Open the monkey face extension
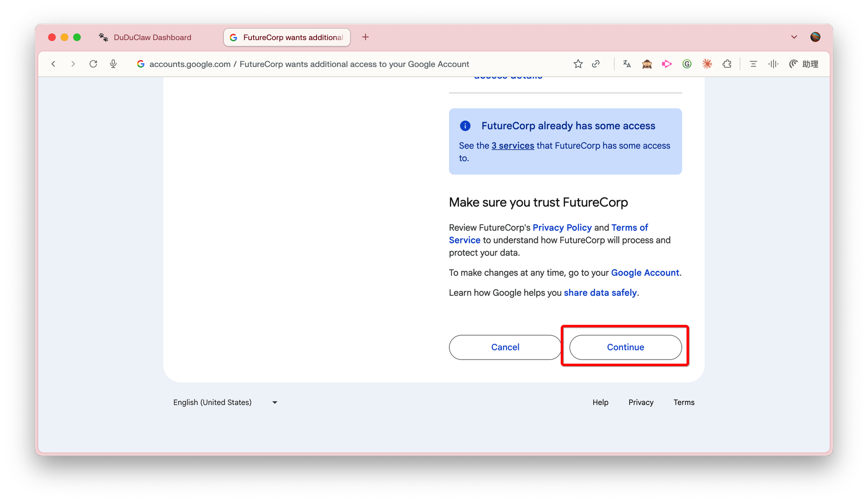Image resolution: width=868 pixels, height=502 pixels. [x=647, y=64]
